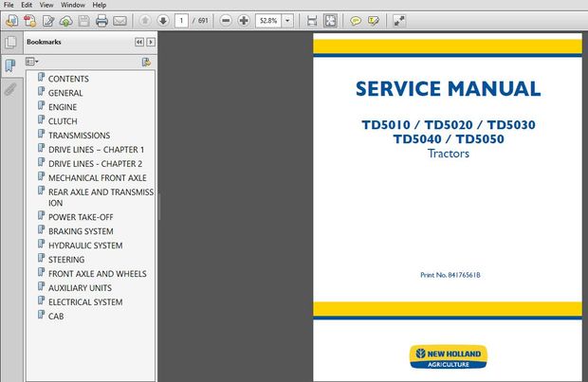Open the View menu

click(x=46, y=5)
